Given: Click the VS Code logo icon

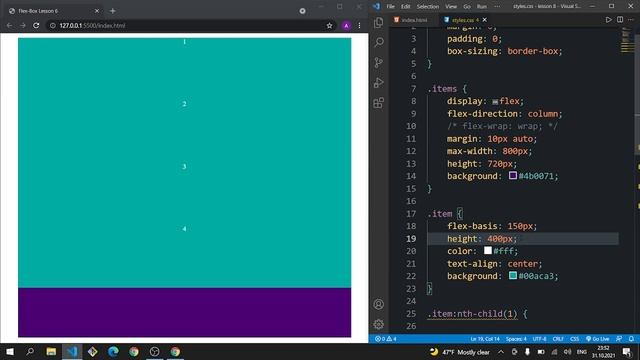Looking at the screenshot, I should [376, 7].
